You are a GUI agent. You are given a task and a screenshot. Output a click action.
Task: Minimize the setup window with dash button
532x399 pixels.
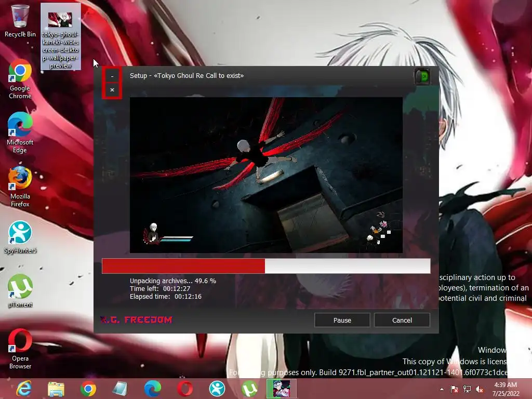(x=112, y=76)
